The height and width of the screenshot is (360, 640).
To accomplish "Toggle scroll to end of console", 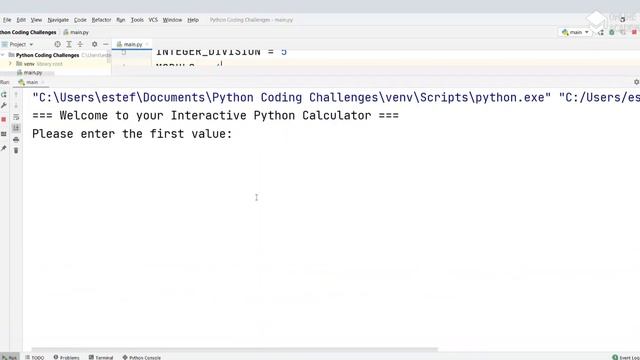I will pos(16,128).
